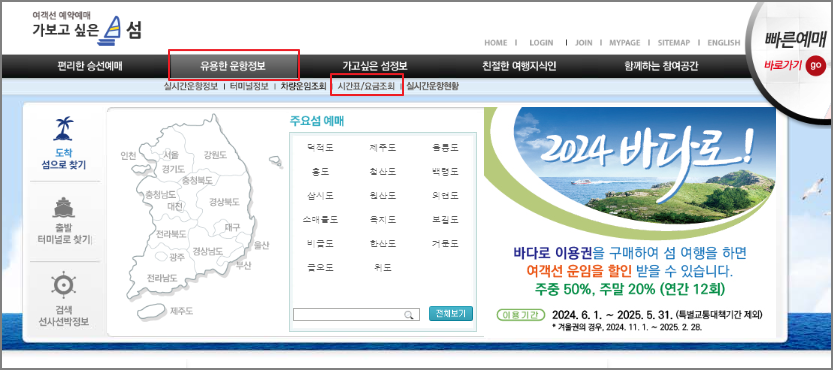Select 경상남도 on the map
The image size is (833, 370).
pos(207,251)
